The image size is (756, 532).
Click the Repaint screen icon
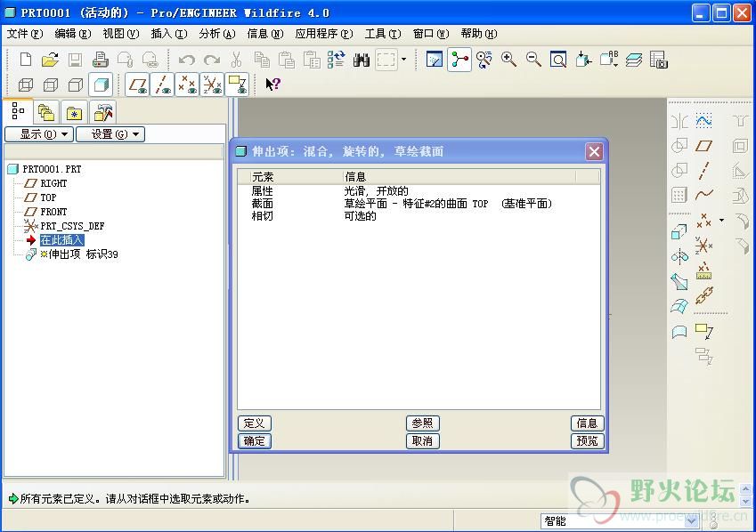(x=435, y=60)
